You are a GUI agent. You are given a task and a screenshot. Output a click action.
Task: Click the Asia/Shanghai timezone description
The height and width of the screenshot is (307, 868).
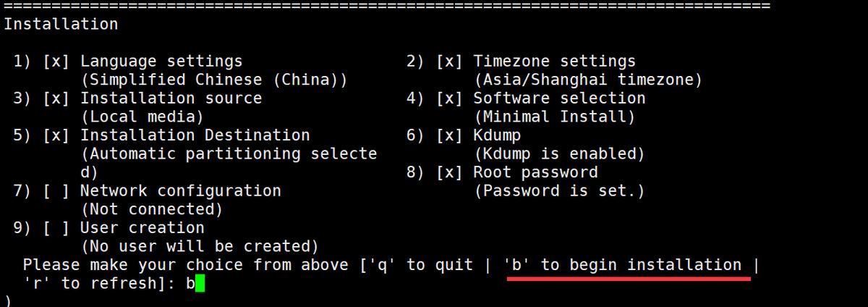pyautogui.click(x=587, y=80)
